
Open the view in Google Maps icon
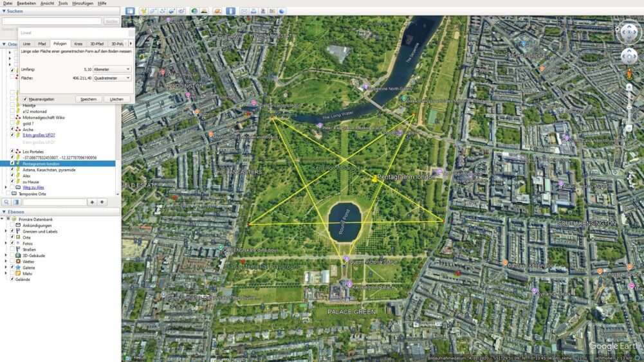click(x=272, y=11)
